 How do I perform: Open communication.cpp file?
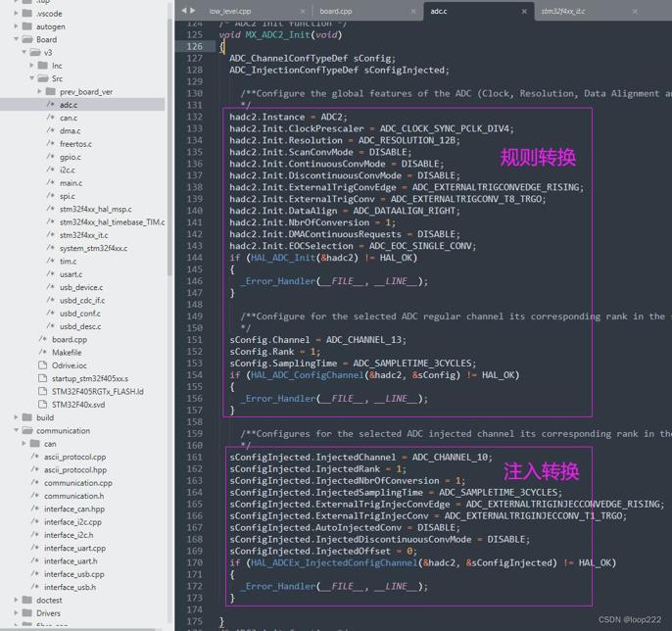tap(77, 483)
